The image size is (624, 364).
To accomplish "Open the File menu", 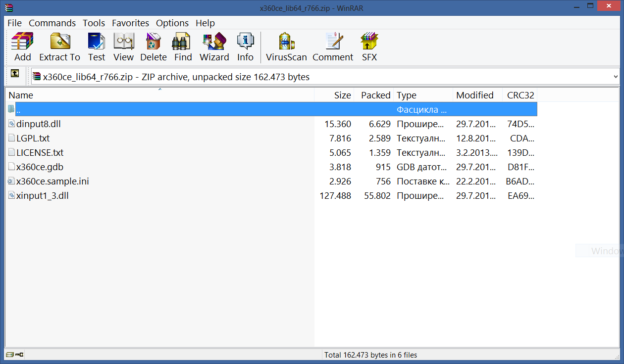I will tap(15, 23).
